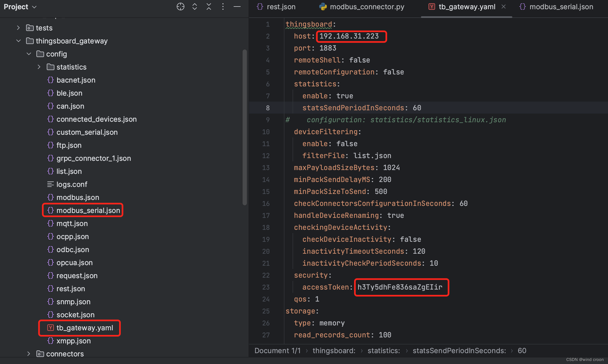Hide the Project panel with the minimize dash

click(237, 7)
